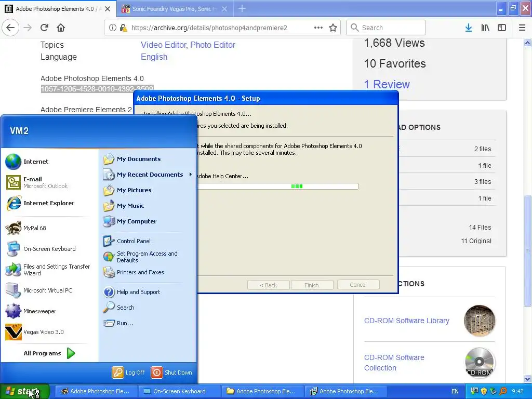The image size is (532, 399).
Task: Click the EN language indicator in taskbar
Action: click(x=455, y=391)
